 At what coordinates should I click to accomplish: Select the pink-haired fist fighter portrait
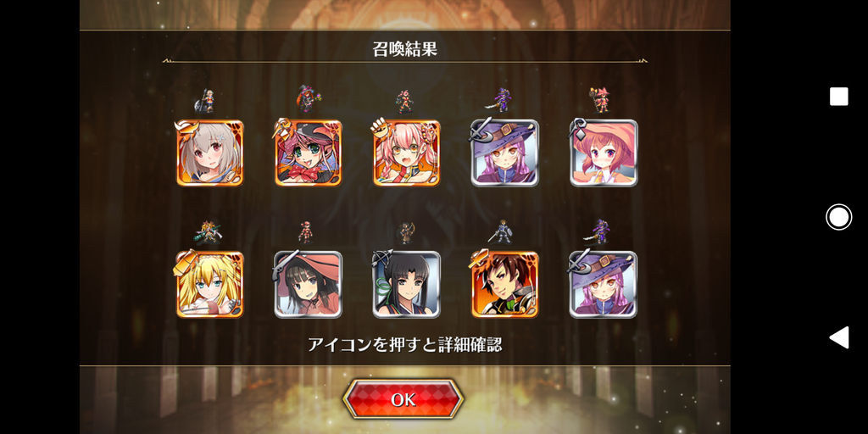(x=407, y=153)
